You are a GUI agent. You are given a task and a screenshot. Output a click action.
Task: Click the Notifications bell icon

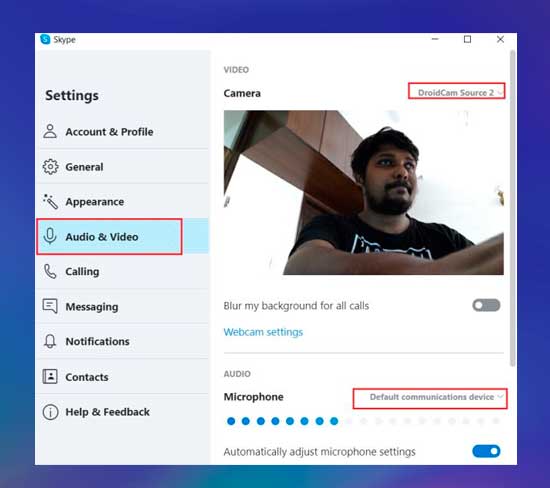pos(50,341)
